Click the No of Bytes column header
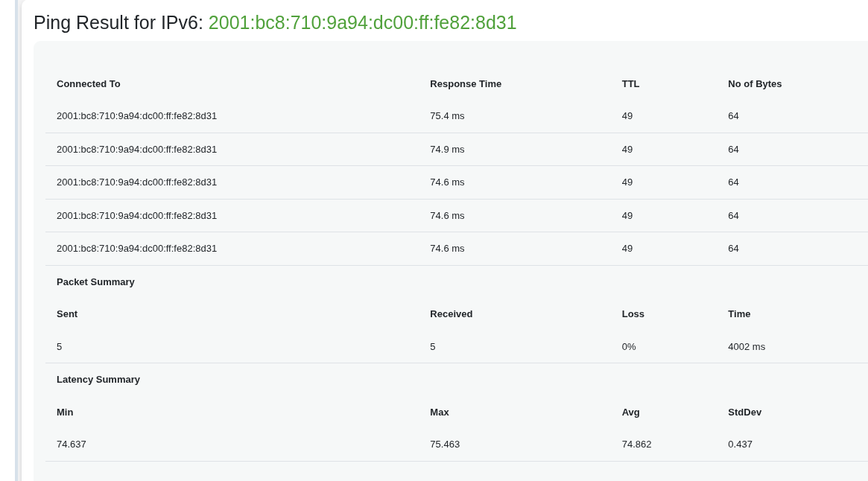 click(755, 84)
